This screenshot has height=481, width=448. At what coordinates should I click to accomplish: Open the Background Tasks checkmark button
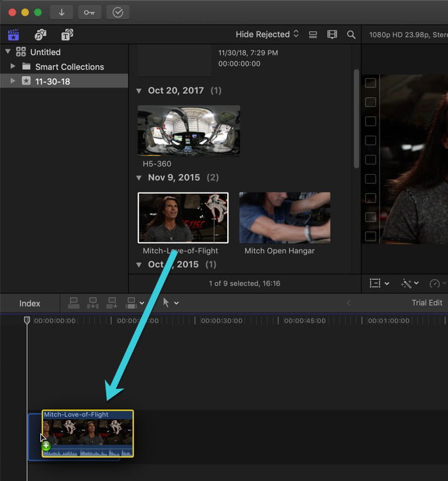118,12
